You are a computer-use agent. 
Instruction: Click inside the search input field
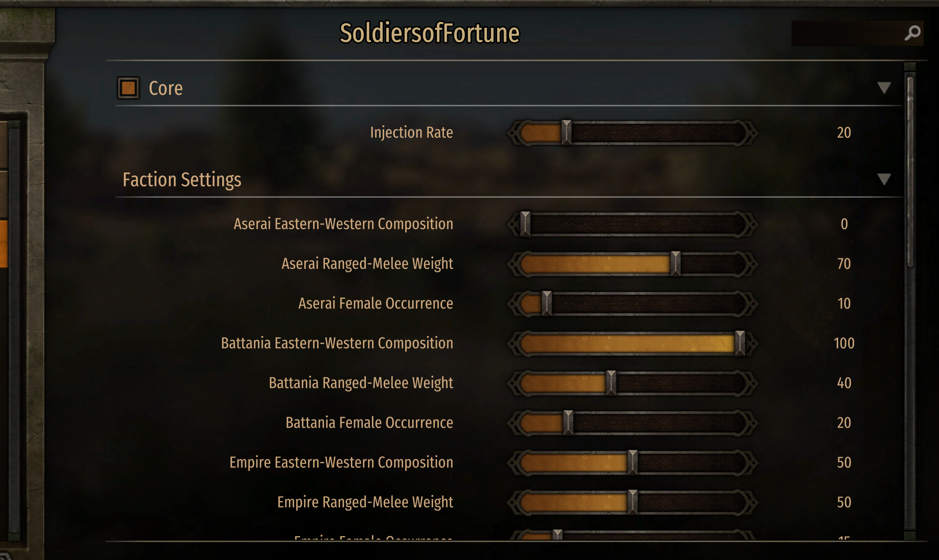[846, 33]
